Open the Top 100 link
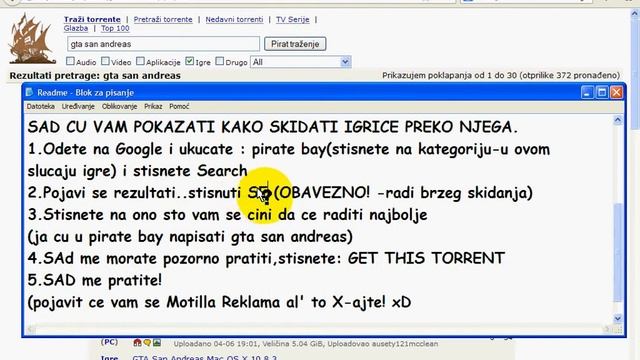The image size is (640, 360). (115, 28)
